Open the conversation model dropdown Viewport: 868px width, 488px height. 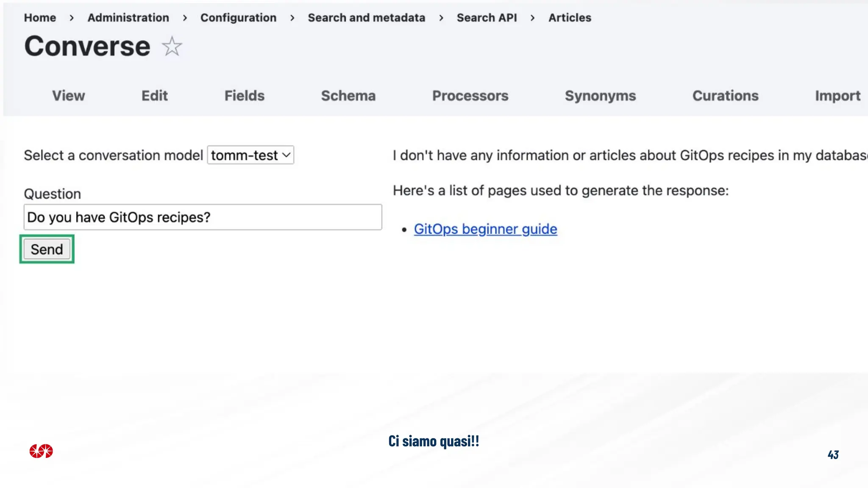click(x=250, y=155)
